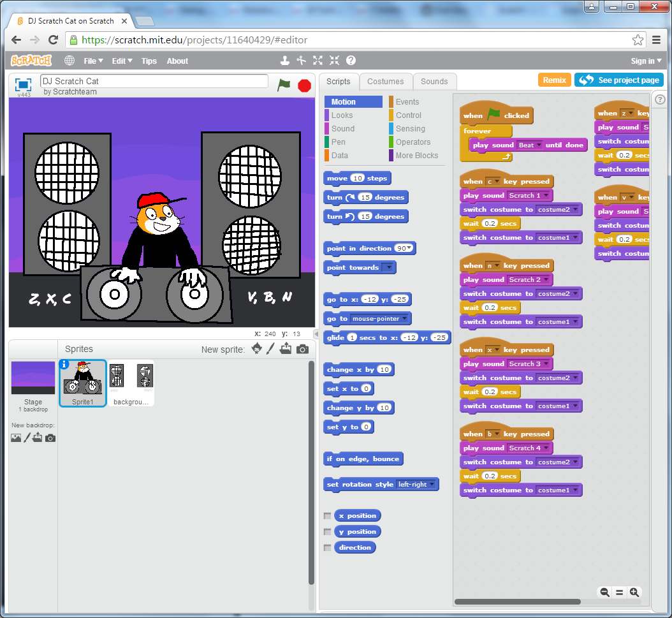
Task: Toggle y position stage monitor checkbox
Action: (328, 532)
